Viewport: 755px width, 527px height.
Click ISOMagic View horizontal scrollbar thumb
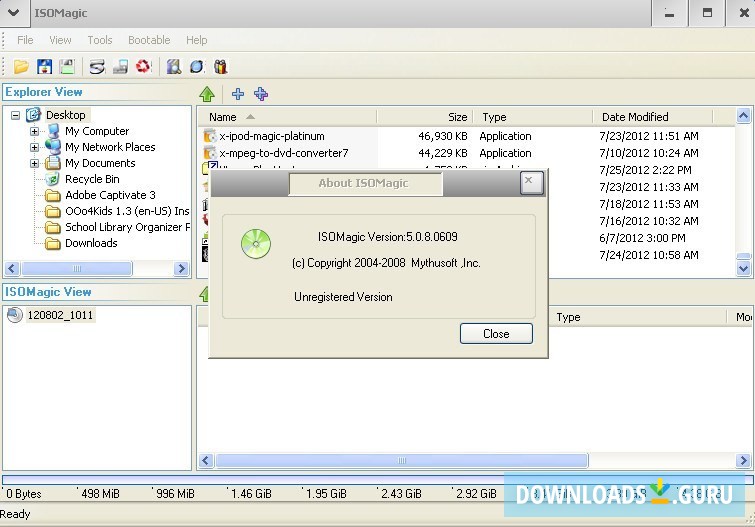coord(402,461)
